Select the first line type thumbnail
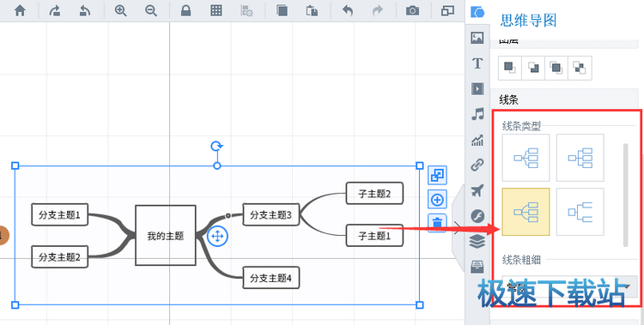 (x=526, y=158)
